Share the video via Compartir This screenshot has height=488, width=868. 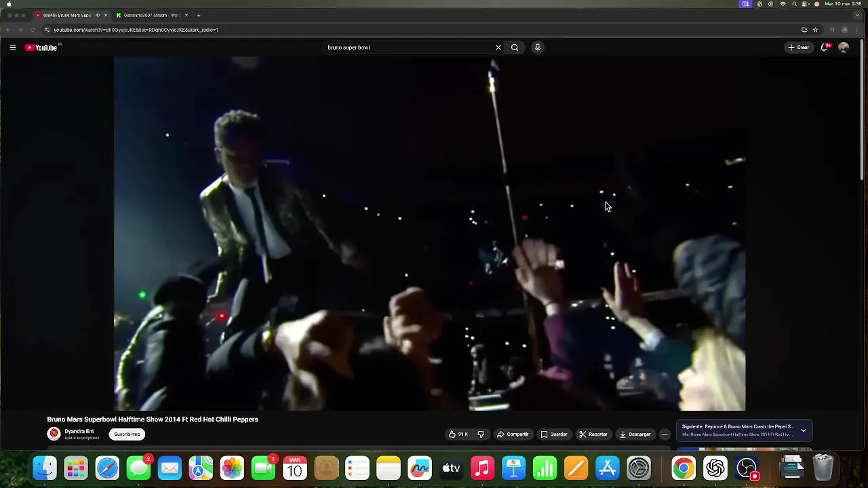[513, 434]
